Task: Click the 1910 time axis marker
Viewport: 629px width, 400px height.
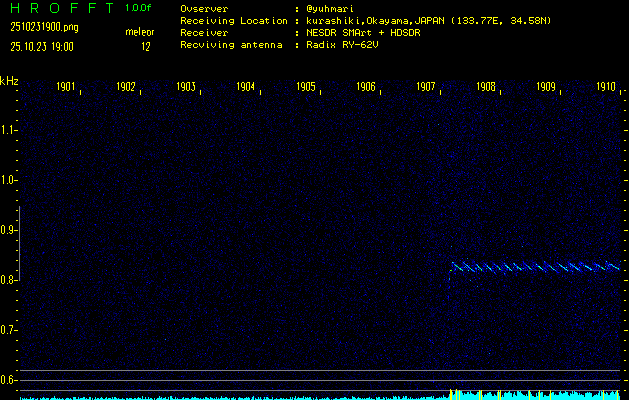Action: coord(606,87)
